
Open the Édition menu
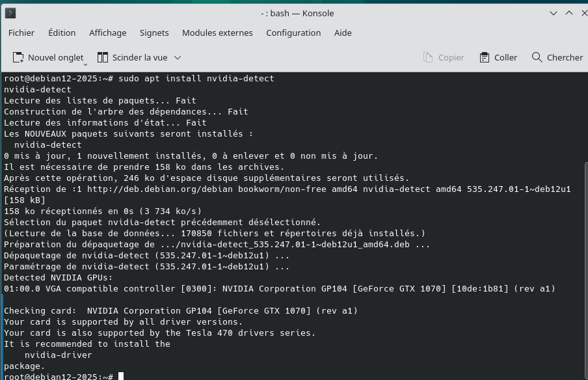coord(62,33)
